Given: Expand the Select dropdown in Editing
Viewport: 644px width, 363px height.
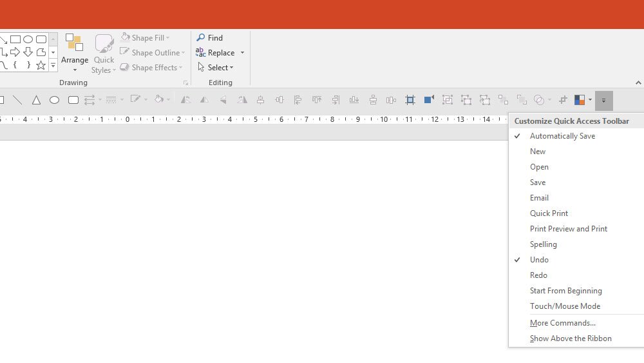Looking at the screenshot, I should 216,68.
